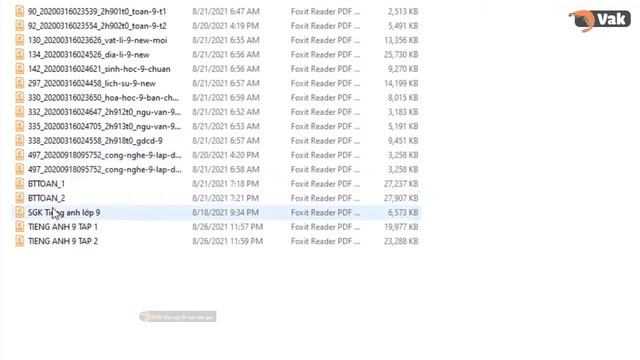Select file name 297_20200316024458_lich-su-9-new

pos(92,83)
